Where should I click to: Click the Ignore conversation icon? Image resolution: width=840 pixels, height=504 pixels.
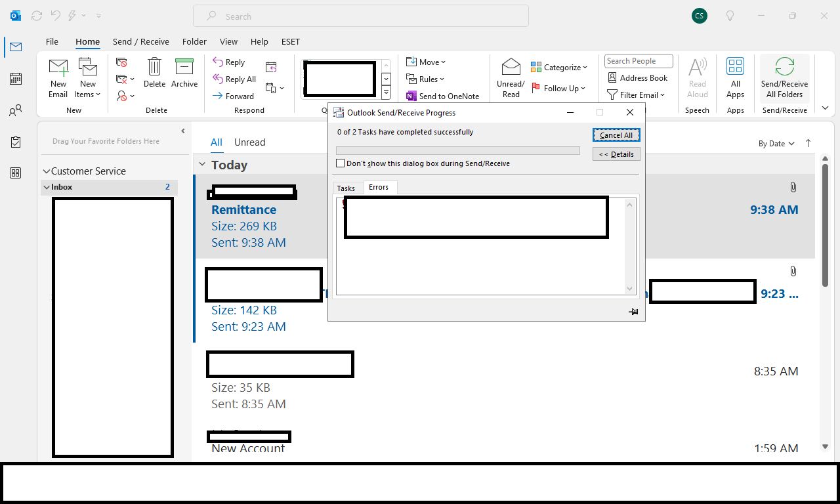[121, 62]
